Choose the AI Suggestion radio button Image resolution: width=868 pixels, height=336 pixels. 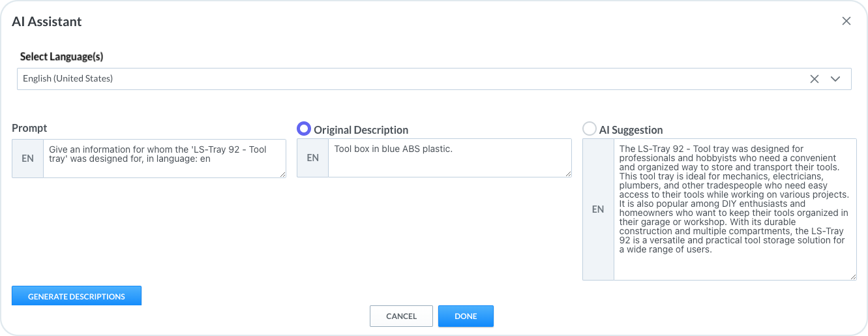(x=590, y=129)
